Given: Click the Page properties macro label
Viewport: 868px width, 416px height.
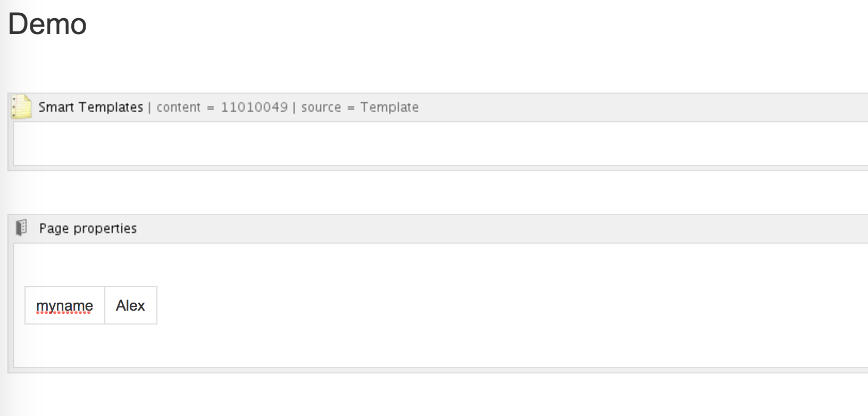Looking at the screenshot, I should coord(88,228).
